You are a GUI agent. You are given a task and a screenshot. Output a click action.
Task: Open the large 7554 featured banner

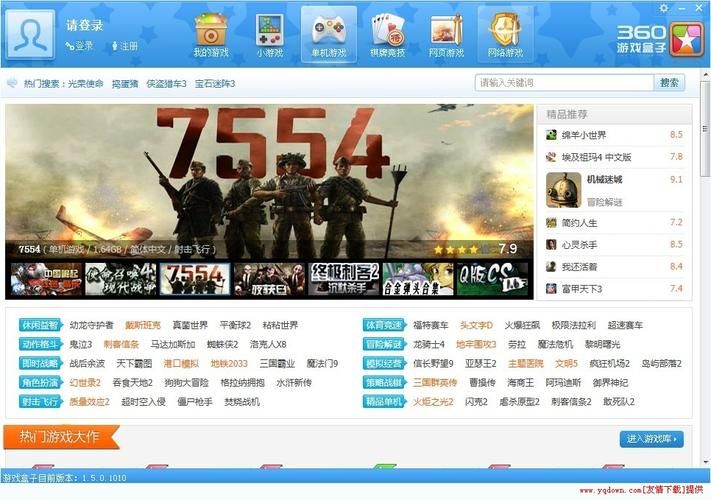[269, 181]
